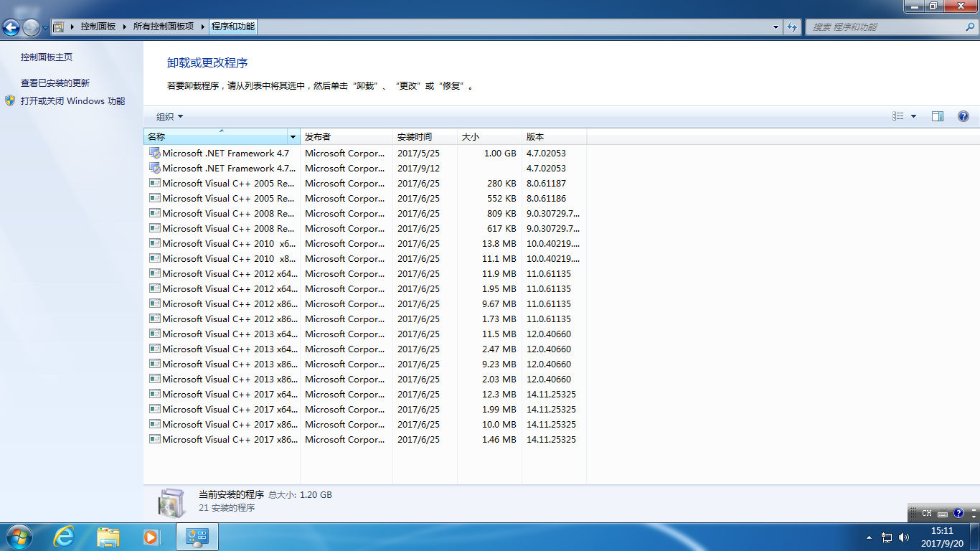Open the 控制面板主页 link

coord(47,57)
